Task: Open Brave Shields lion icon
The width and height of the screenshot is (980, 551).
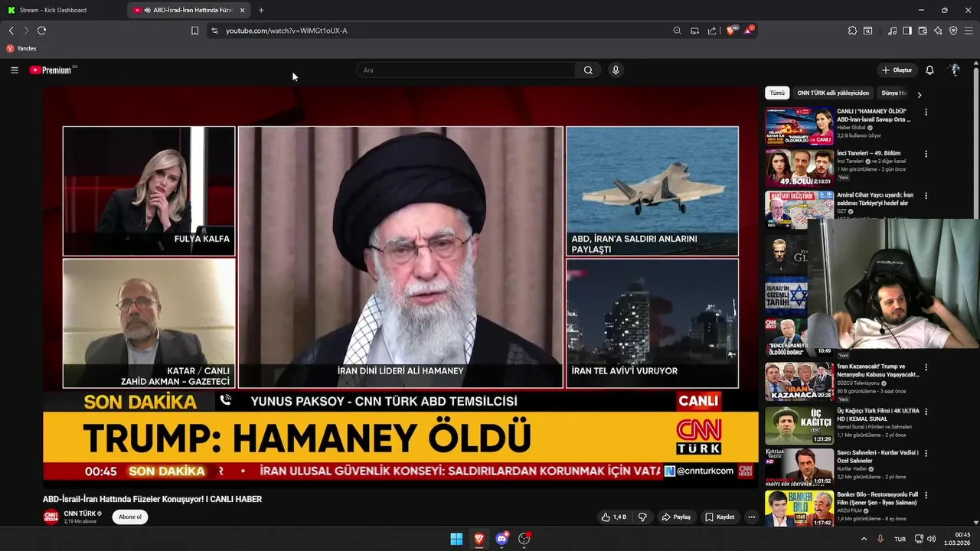Action: [731, 31]
